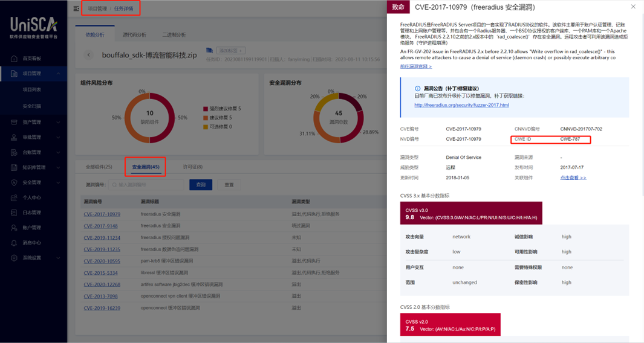Open CVE-2013-7098 link

(x=100, y=297)
